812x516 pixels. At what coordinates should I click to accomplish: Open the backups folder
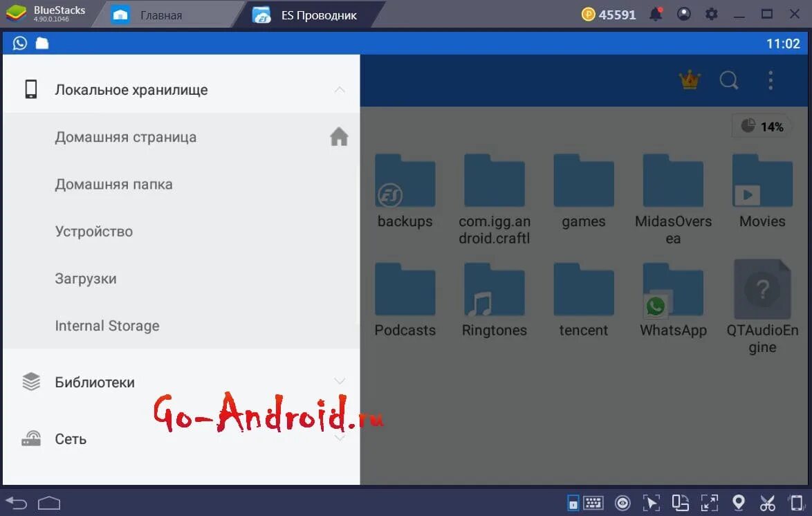[405, 192]
